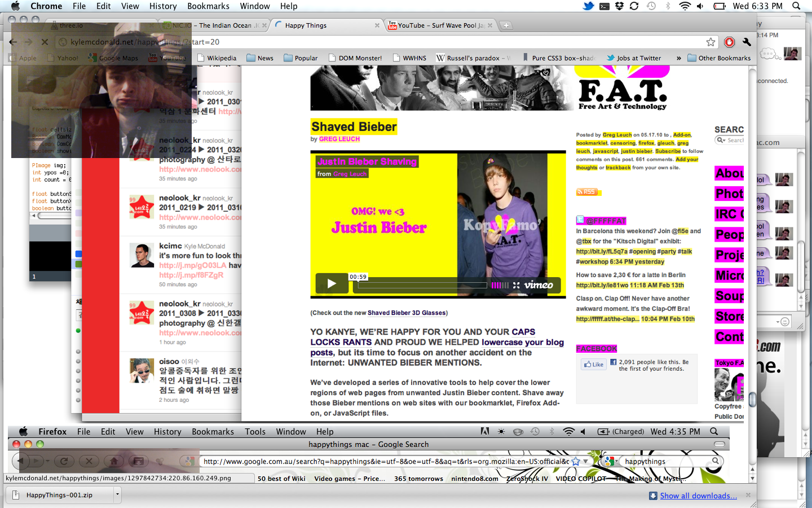Screen dimensions: 812x508
Task: Click the Twitter bird menu bar icon
Action: tap(588, 6)
